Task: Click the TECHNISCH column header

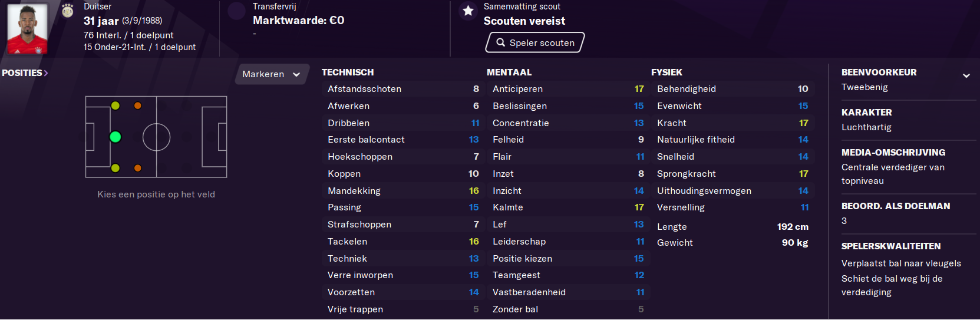Action: pos(348,72)
